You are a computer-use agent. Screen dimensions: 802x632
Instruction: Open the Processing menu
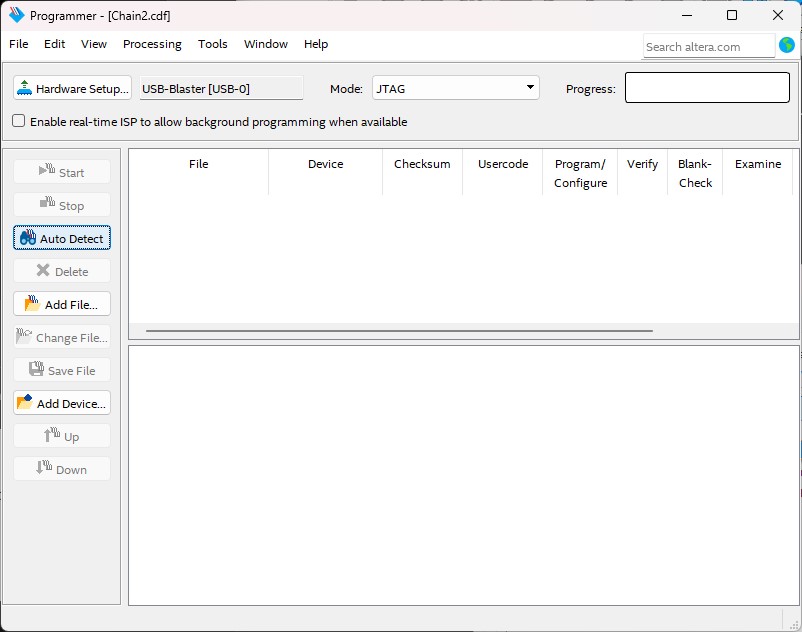[152, 44]
